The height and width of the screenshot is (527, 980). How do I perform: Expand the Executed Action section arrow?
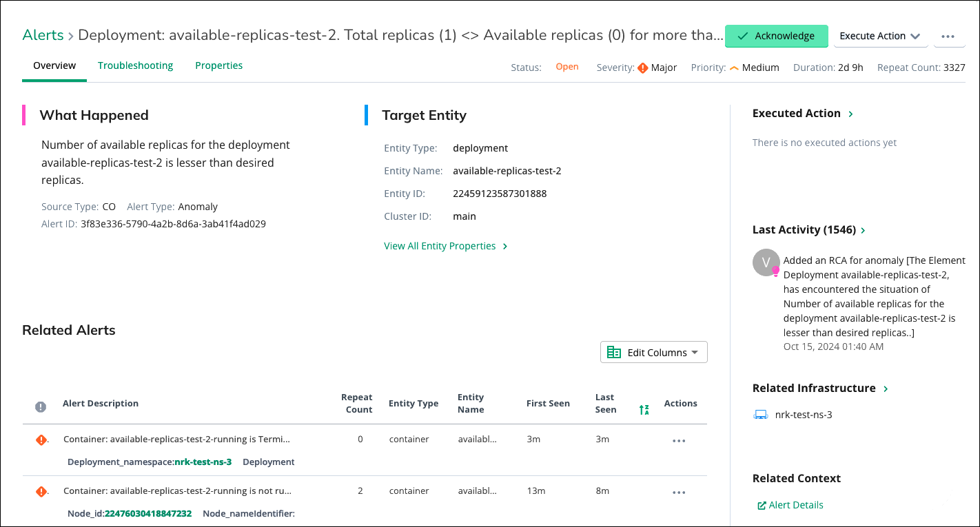coord(851,114)
